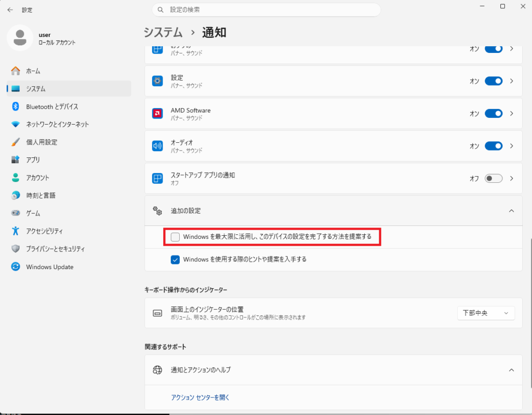The image size is (532, 415).
Task: Click the プライバシーとセキュリティ shield icon
Action: (x=16, y=249)
